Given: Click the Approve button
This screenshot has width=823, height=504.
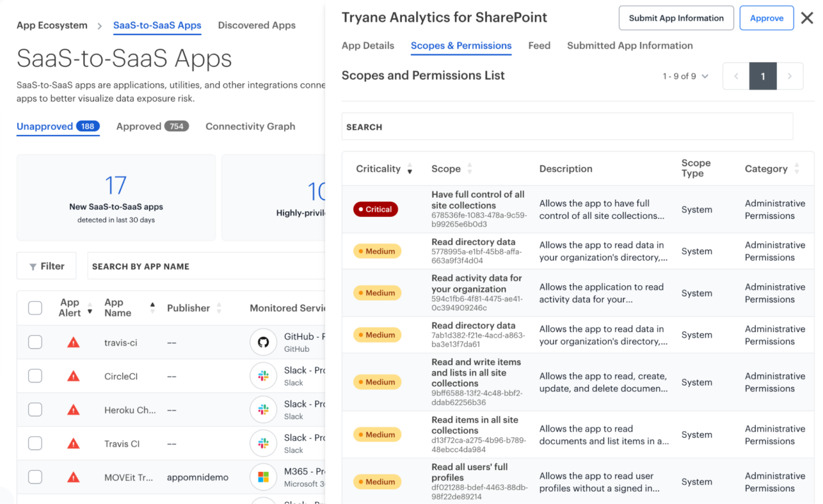Looking at the screenshot, I should (766, 18).
